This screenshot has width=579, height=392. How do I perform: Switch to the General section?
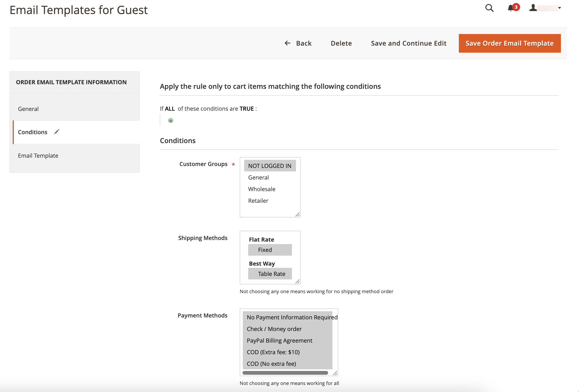(x=28, y=109)
